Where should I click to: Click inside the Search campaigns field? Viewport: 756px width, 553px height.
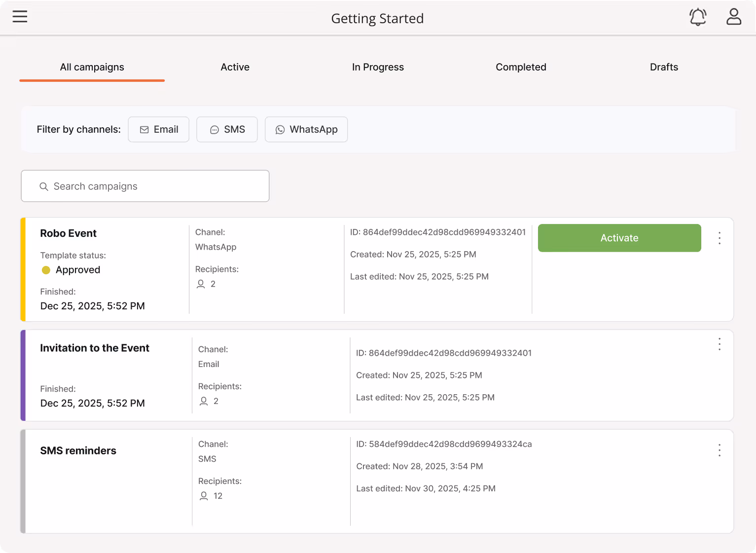pos(145,186)
